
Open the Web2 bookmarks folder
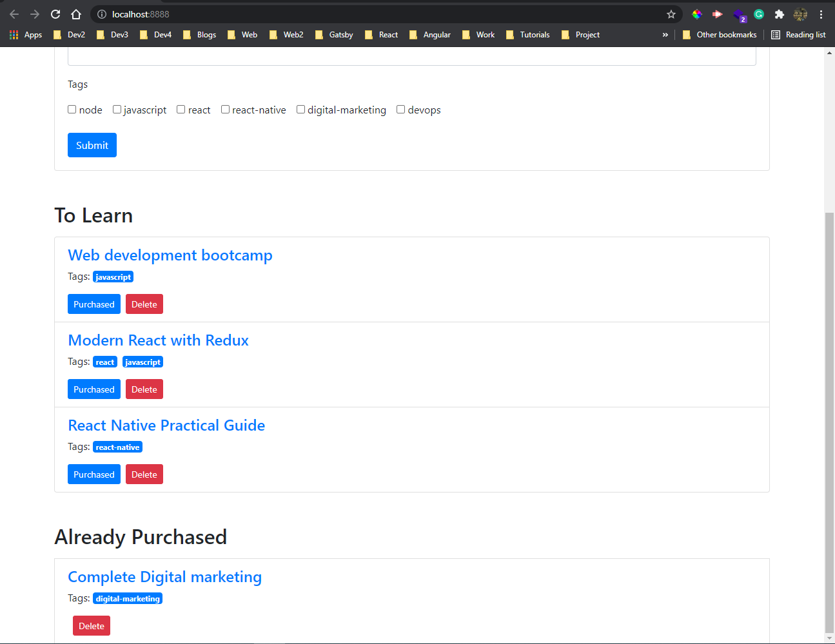(x=286, y=35)
